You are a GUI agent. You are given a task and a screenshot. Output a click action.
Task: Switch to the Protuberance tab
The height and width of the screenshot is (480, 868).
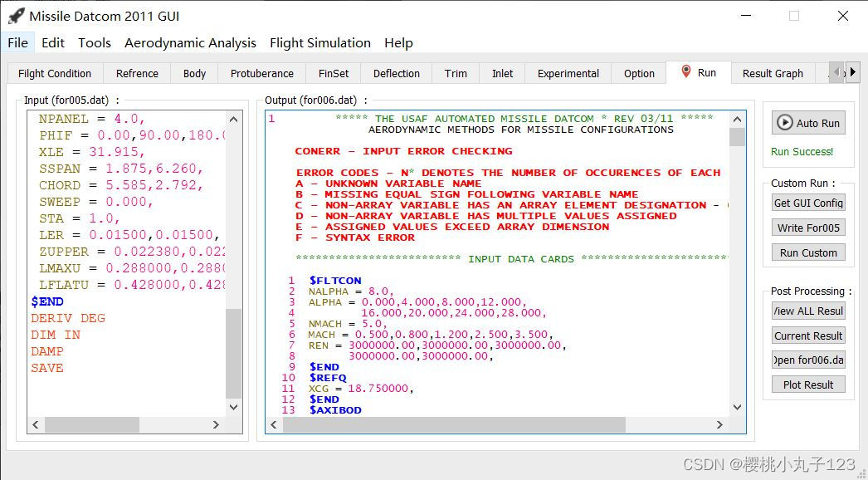(x=262, y=73)
